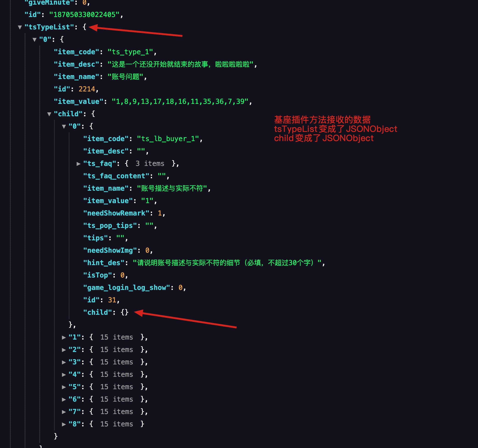Expand child entry "2" with 15 items
The height and width of the screenshot is (448, 478).
(x=64, y=350)
